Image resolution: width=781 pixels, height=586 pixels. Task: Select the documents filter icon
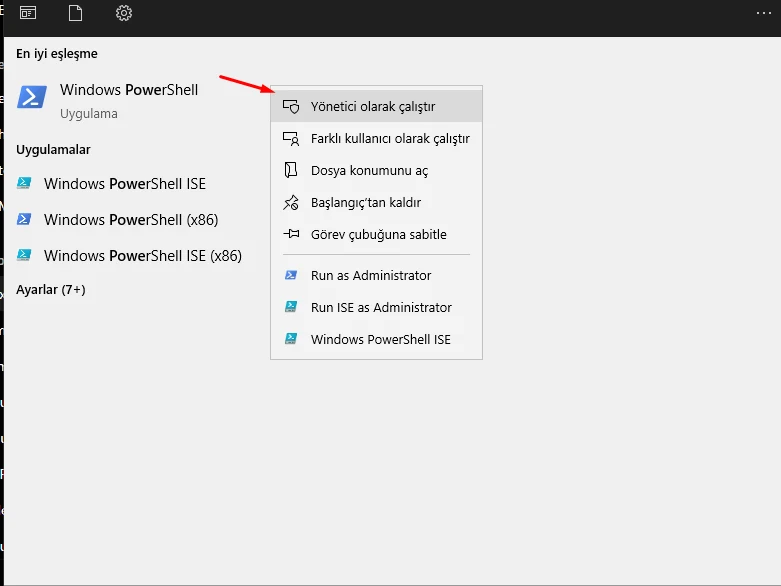tap(75, 13)
